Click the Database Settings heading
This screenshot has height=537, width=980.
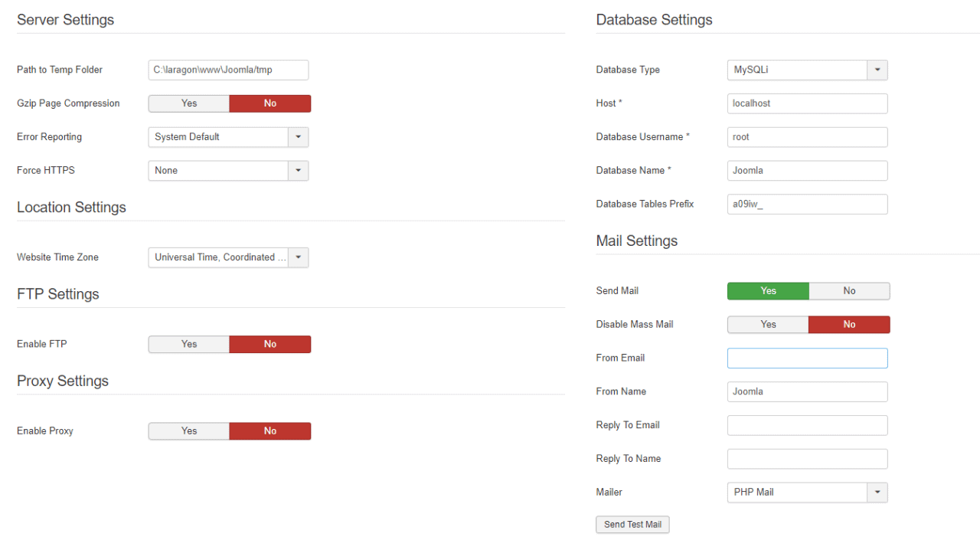654,21
